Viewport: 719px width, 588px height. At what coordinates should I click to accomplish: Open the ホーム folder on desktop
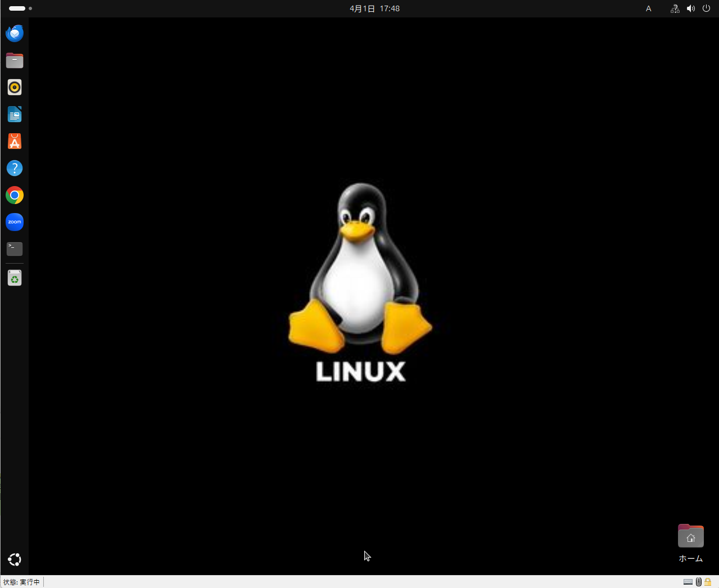(x=690, y=537)
